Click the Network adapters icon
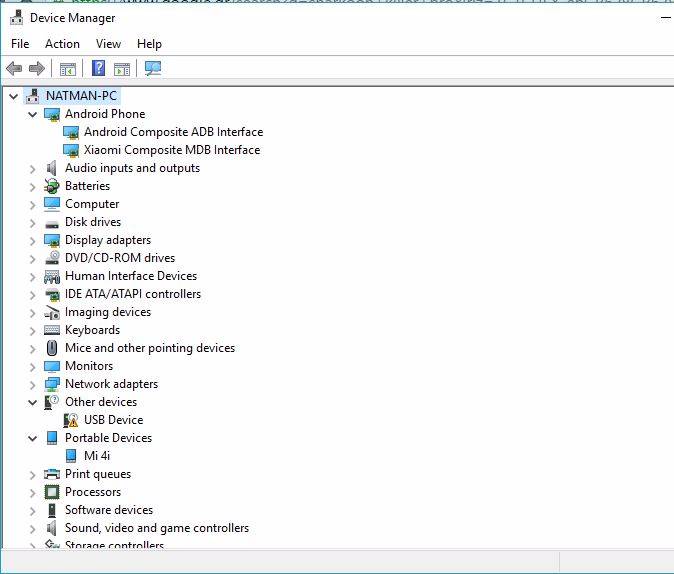Screen dimensions: 674x574 [52, 384]
